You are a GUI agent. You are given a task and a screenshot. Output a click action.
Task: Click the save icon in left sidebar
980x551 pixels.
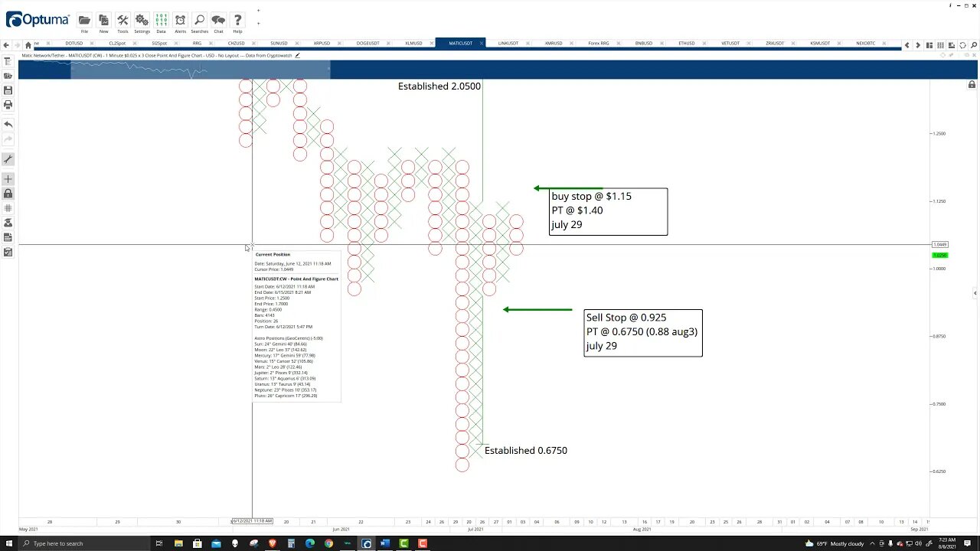[8, 90]
